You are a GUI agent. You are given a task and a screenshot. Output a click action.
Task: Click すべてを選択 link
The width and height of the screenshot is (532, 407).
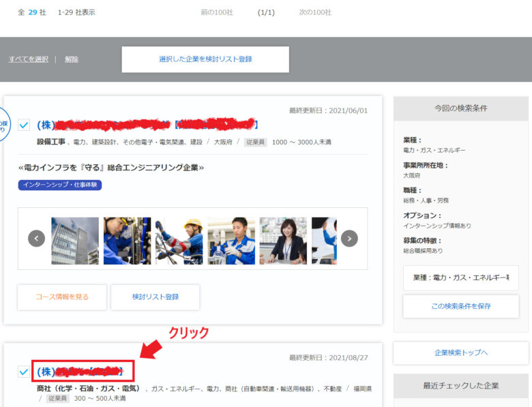[x=29, y=59]
